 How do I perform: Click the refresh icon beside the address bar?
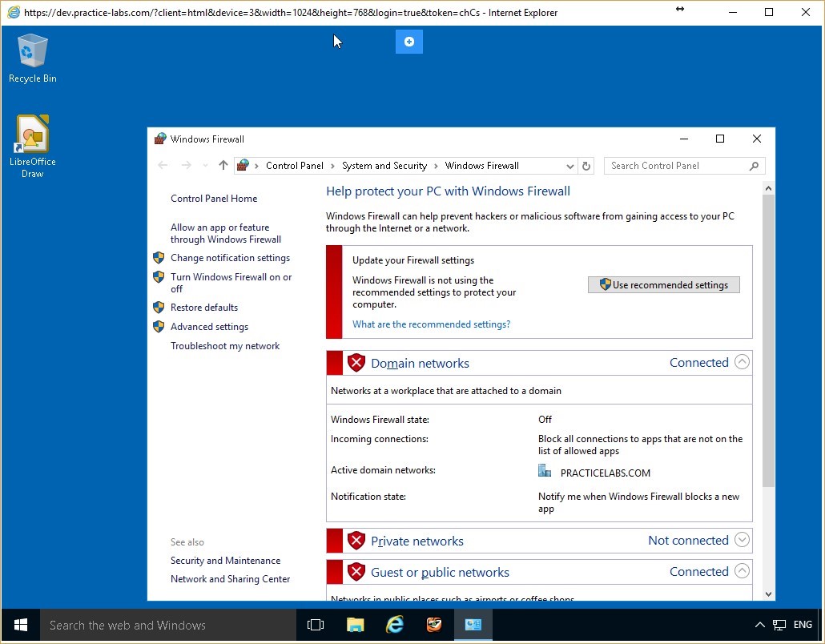[586, 166]
